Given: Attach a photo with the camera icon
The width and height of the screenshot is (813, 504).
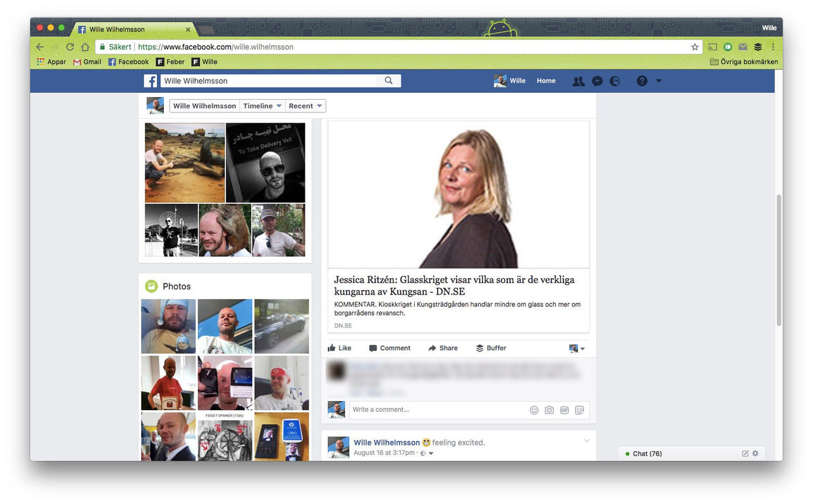Looking at the screenshot, I should [x=549, y=410].
